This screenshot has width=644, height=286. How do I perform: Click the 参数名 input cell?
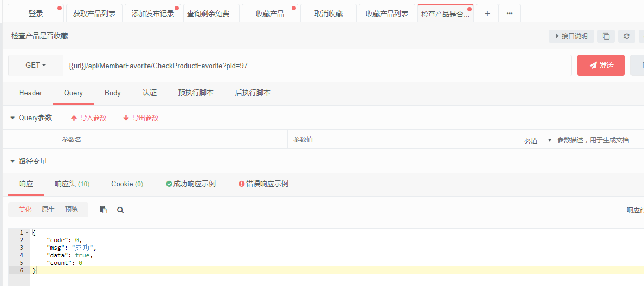(172, 140)
